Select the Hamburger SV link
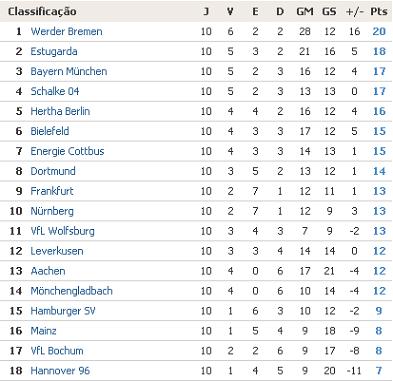Viewport: 393px width, 381px height. tap(63, 311)
